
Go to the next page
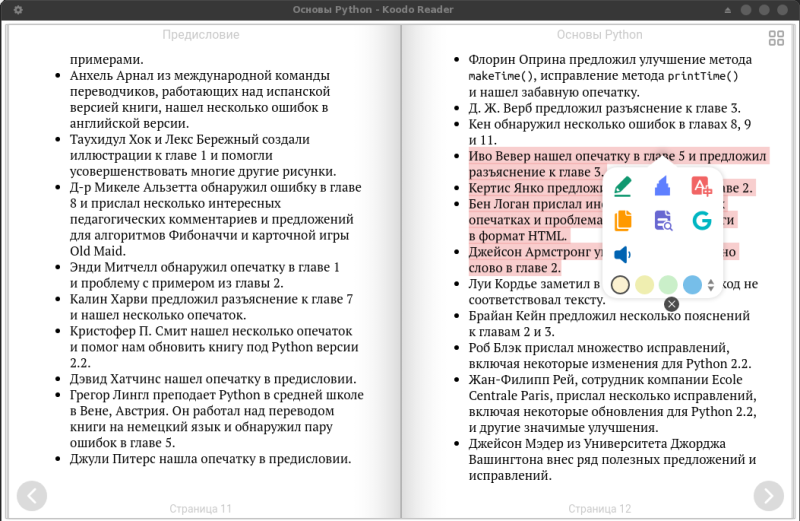[x=768, y=495]
